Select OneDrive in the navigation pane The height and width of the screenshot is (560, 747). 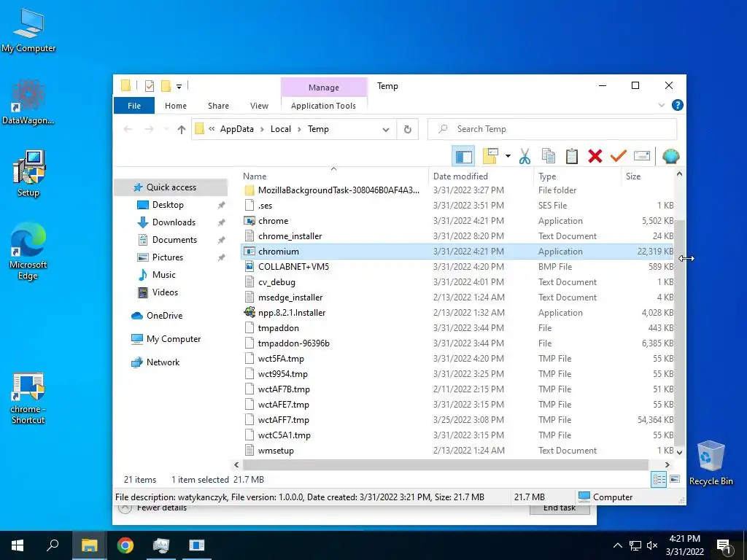click(164, 316)
